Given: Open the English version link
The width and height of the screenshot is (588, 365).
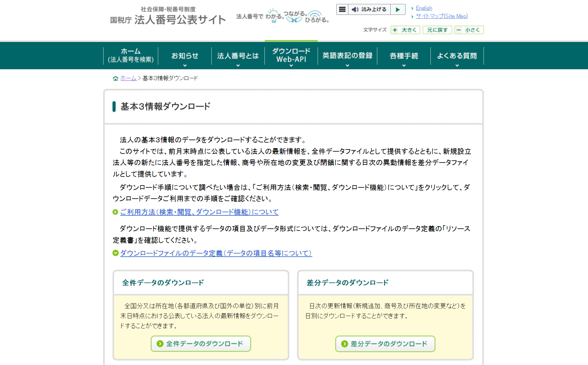Looking at the screenshot, I should click(x=424, y=8).
